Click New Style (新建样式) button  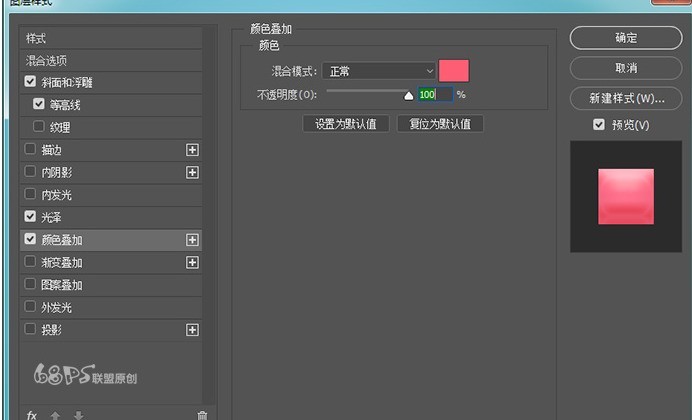[626, 98]
